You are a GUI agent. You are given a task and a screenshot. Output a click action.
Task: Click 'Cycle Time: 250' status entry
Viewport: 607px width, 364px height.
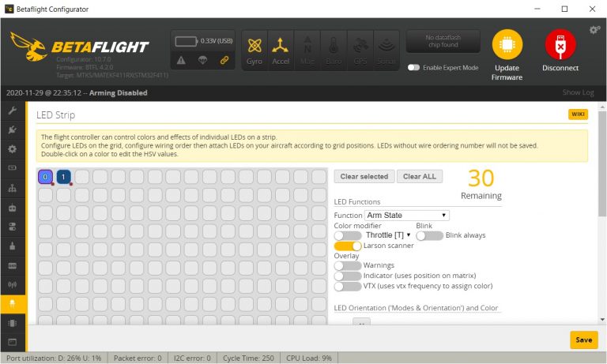pyautogui.click(x=248, y=358)
